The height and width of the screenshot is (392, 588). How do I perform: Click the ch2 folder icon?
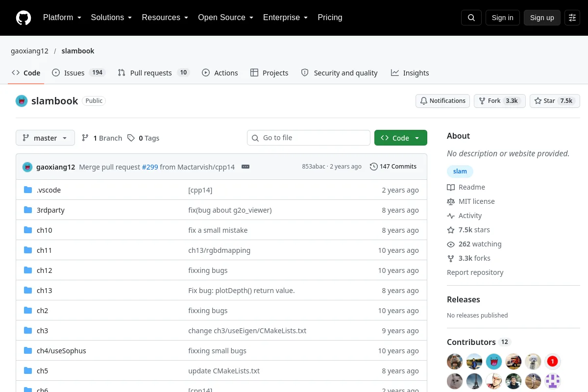click(28, 311)
